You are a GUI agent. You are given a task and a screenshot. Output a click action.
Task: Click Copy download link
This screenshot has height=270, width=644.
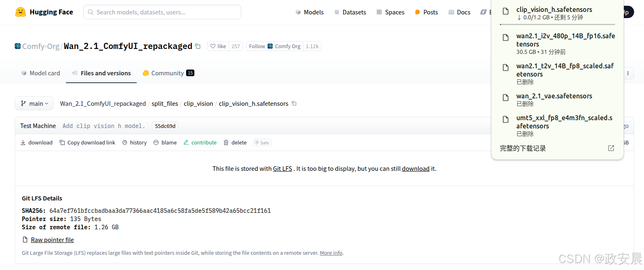[87, 142]
